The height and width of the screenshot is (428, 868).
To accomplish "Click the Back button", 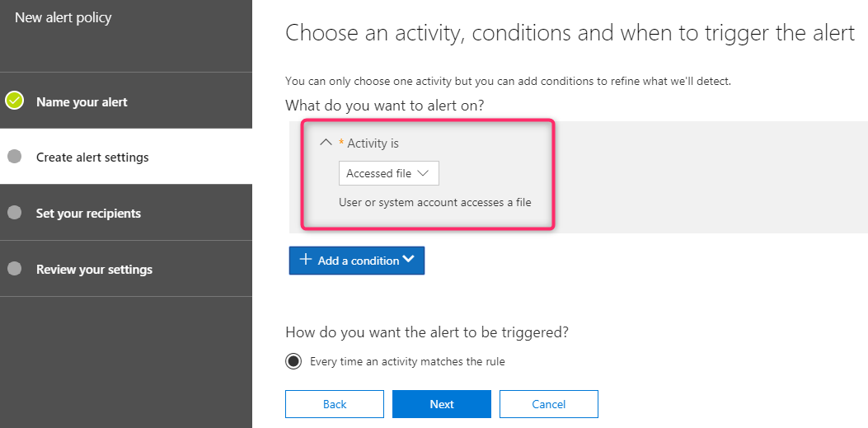I will coord(335,404).
